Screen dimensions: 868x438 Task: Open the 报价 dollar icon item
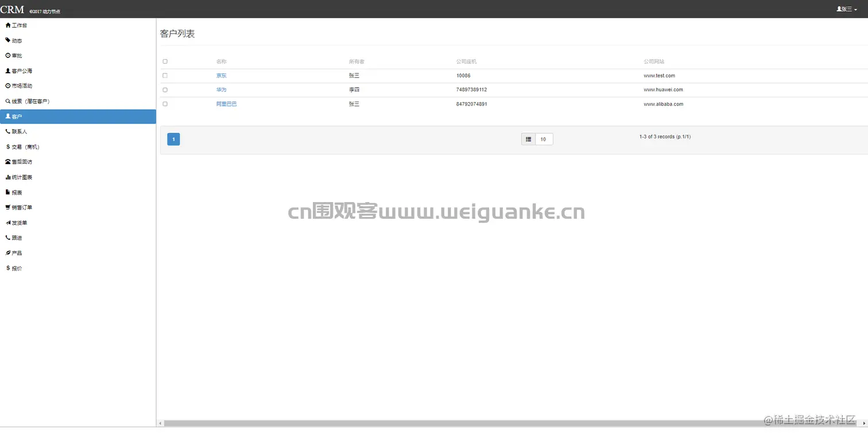(x=14, y=268)
